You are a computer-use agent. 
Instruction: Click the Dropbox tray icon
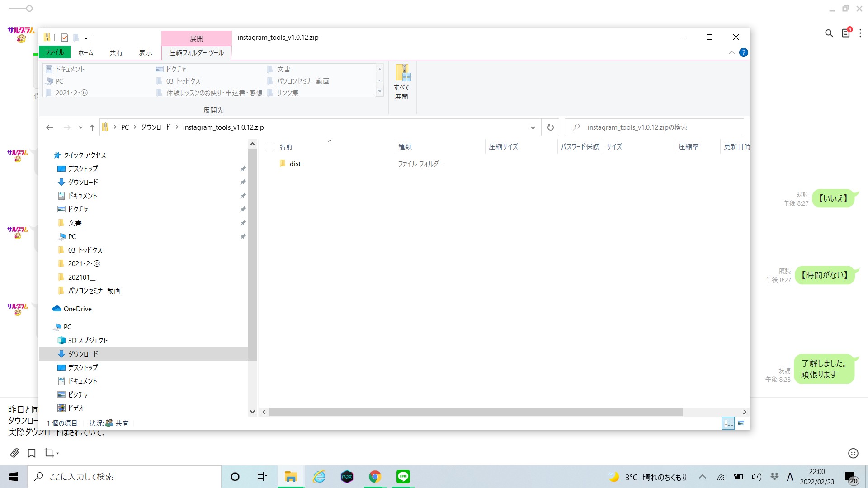pyautogui.click(x=774, y=477)
